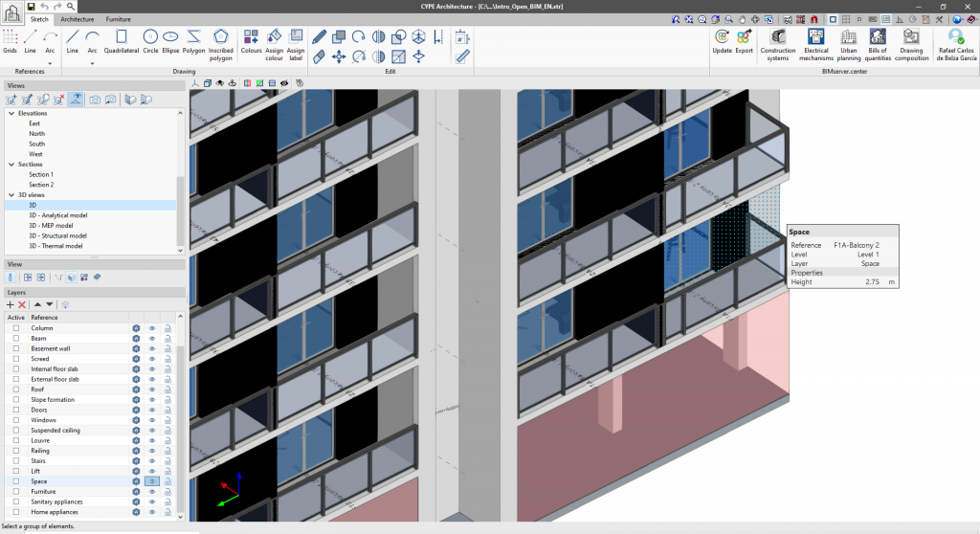Viewport: 980px width, 534px height.
Task: Open Construction systems
Action: 777,42
